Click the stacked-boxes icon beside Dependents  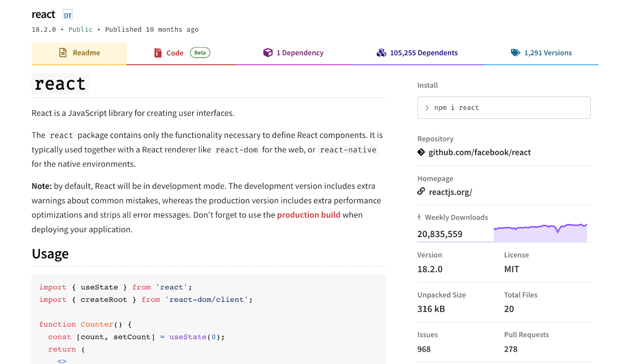pos(381,53)
